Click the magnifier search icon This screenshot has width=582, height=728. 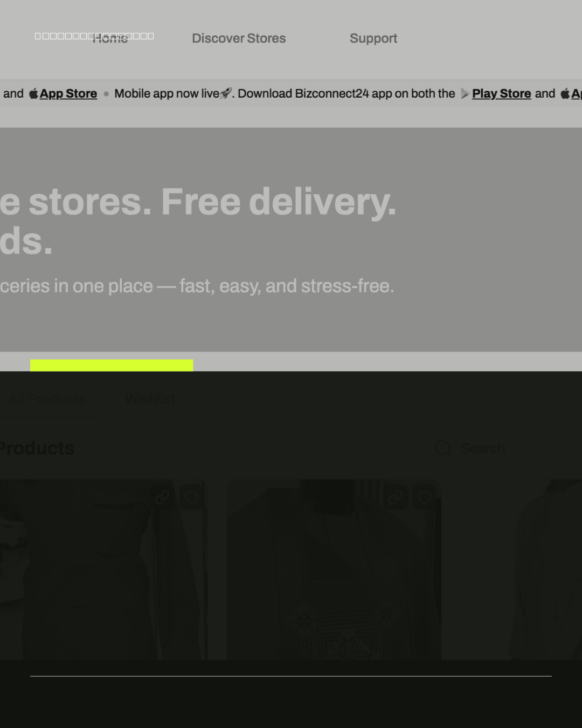pos(443,448)
